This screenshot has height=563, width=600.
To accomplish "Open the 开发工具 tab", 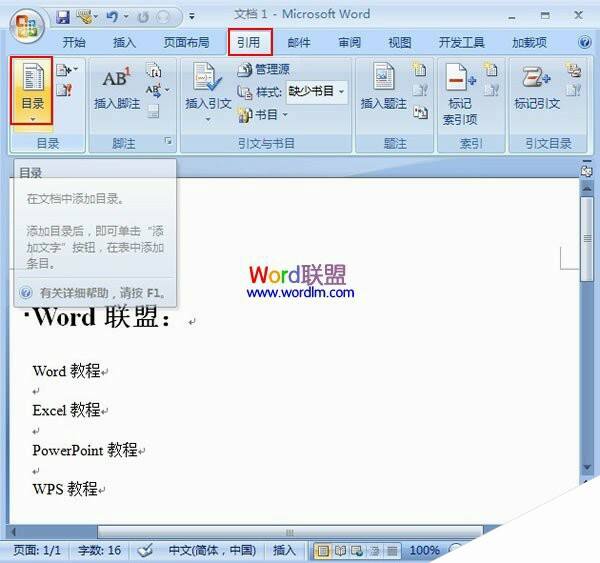I will click(461, 42).
